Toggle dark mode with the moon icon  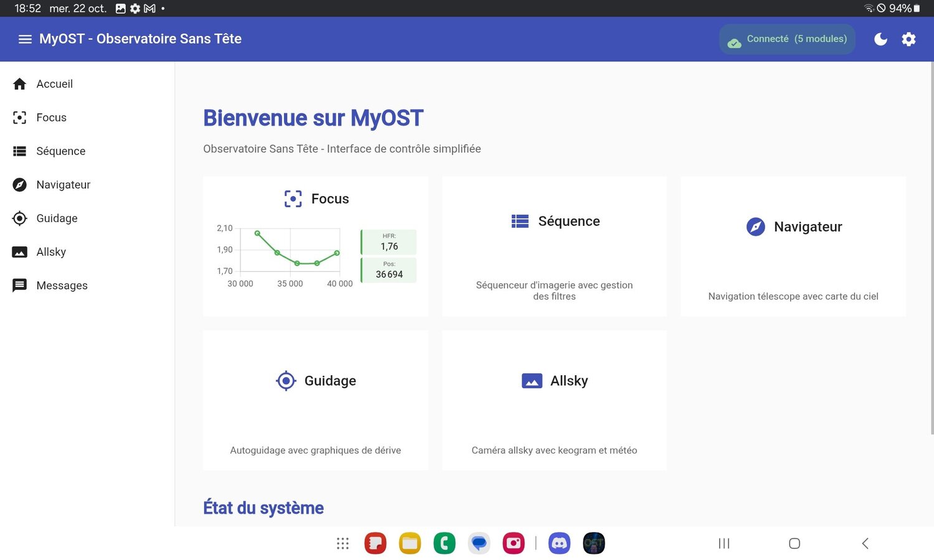point(880,39)
